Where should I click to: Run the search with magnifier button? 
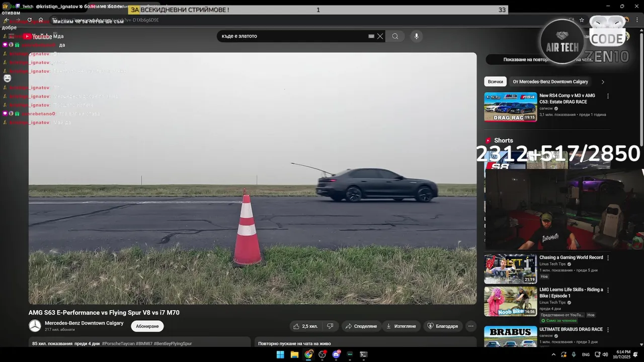pyautogui.click(x=395, y=36)
